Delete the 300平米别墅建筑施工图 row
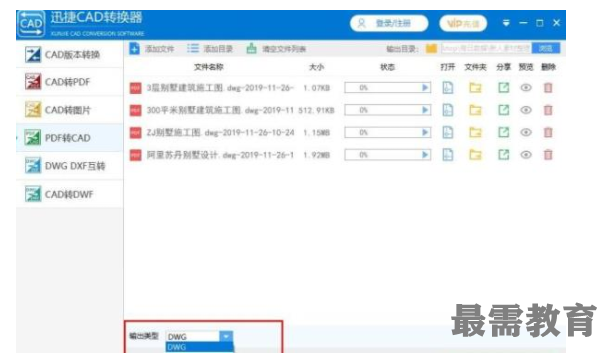The image size is (603, 360). [x=548, y=110]
